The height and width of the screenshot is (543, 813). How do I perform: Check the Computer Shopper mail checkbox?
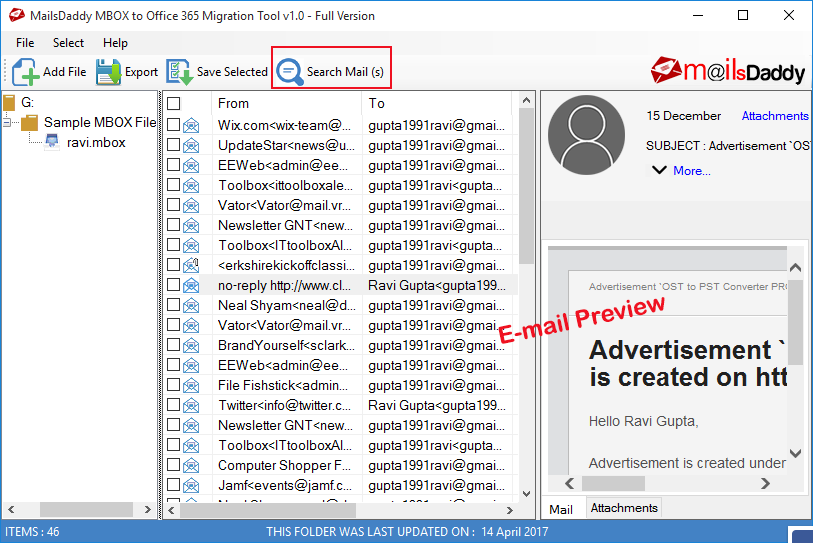click(x=174, y=465)
